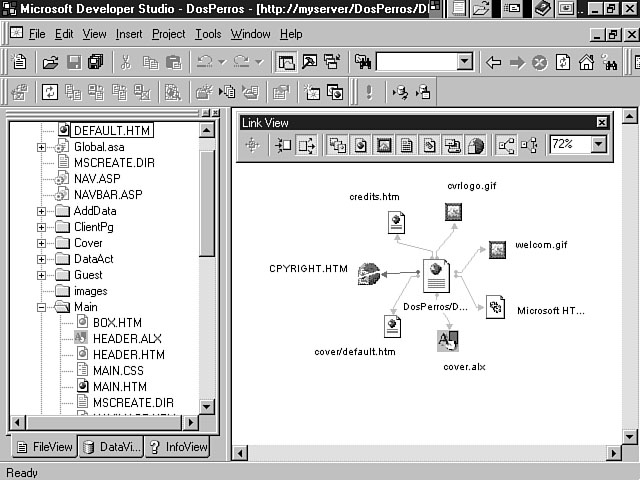Expand the AddData folder
The image size is (640, 480).
coord(42,212)
